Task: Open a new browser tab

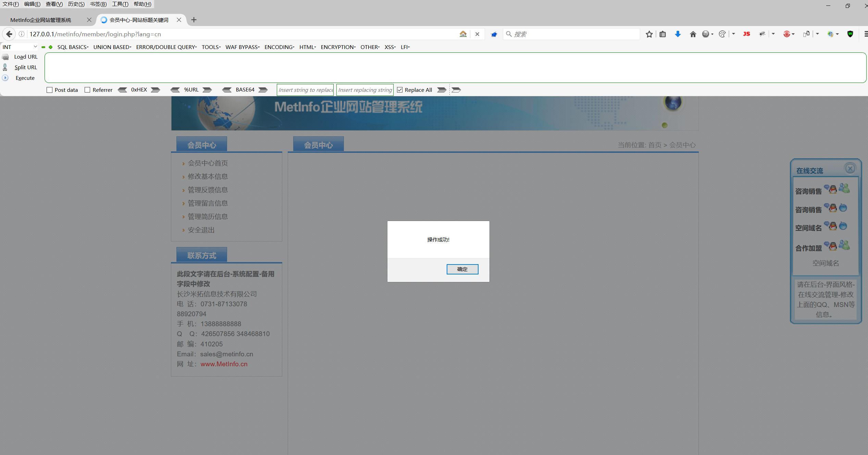Action: 194,20
